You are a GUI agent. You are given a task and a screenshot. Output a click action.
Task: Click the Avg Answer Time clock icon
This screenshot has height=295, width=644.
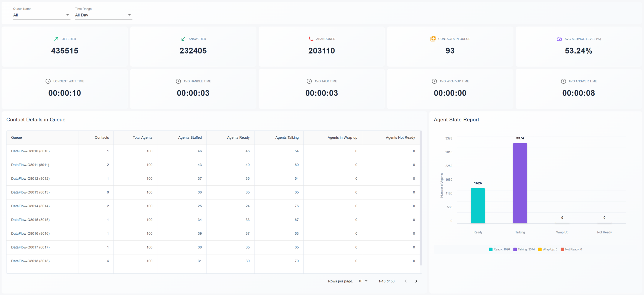coord(563,81)
